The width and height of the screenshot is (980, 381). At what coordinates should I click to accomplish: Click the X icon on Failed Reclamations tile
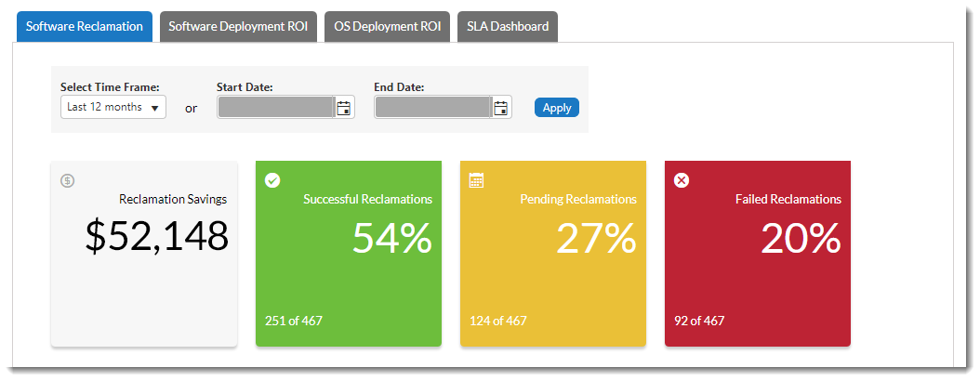681,180
